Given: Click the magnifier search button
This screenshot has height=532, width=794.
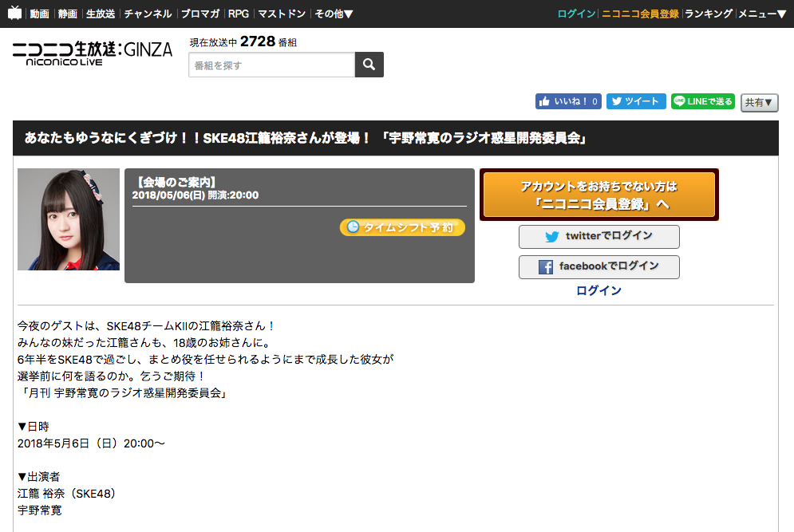Looking at the screenshot, I should click(x=369, y=65).
